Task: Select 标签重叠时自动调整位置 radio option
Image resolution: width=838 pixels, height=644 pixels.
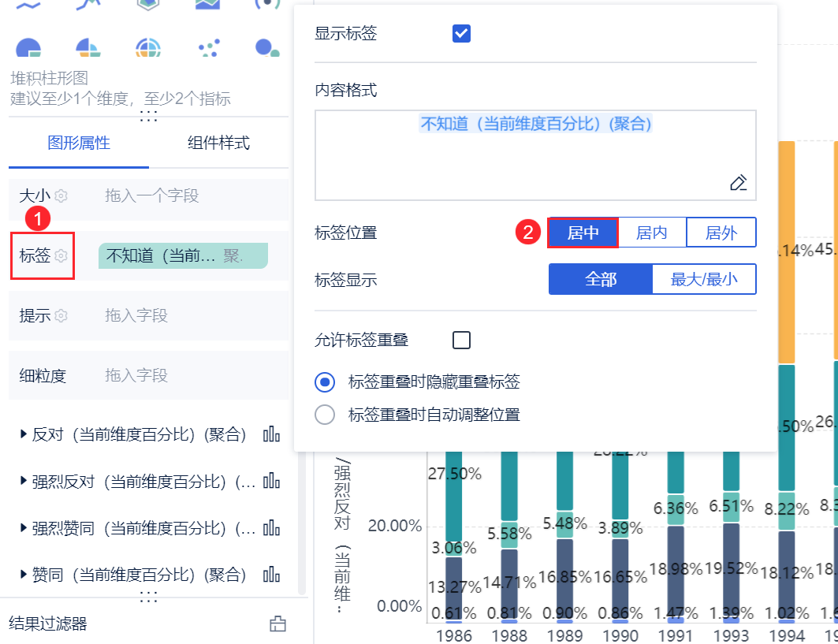Action: (x=325, y=415)
